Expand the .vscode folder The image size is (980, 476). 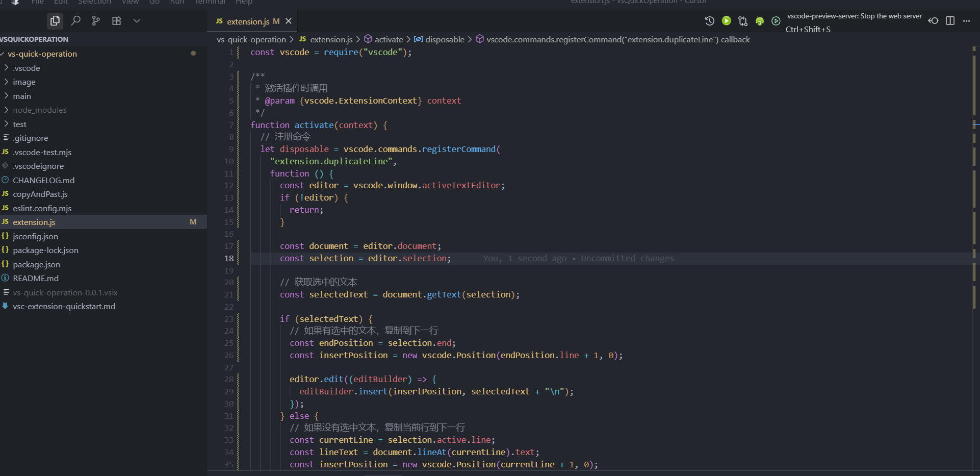coord(104,68)
